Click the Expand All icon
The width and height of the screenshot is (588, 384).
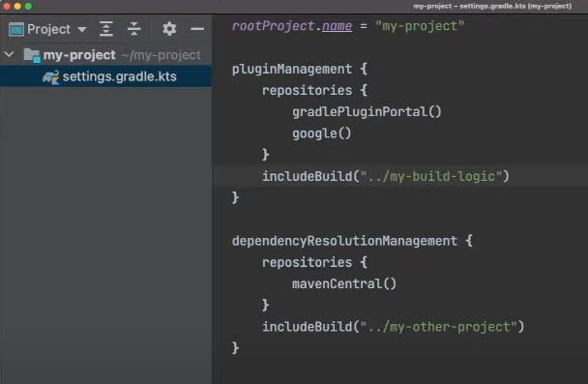[106, 29]
